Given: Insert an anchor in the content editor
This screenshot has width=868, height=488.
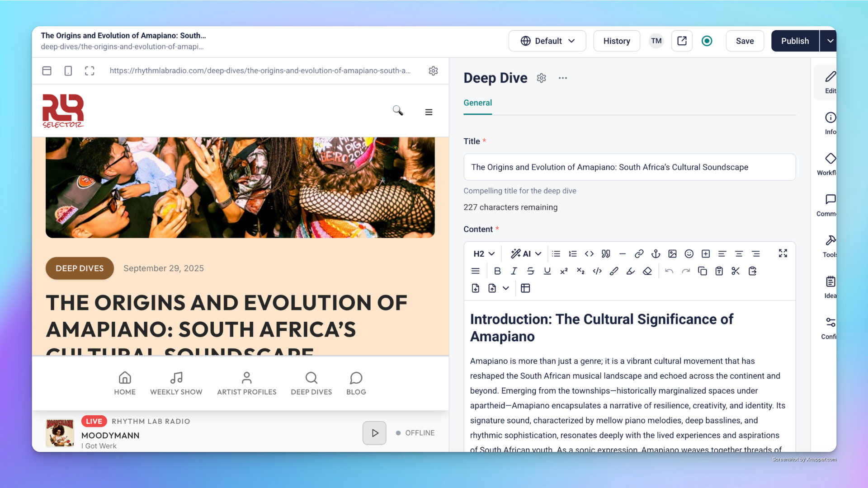Looking at the screenshot, I should (656, 254).
